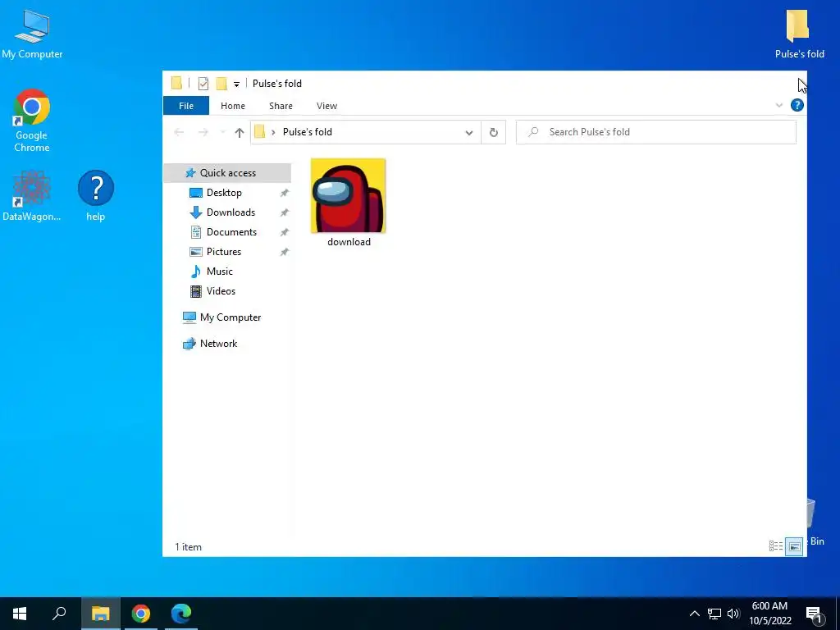Go back with the back arrow
840x630 pixels.
(179, 132)
